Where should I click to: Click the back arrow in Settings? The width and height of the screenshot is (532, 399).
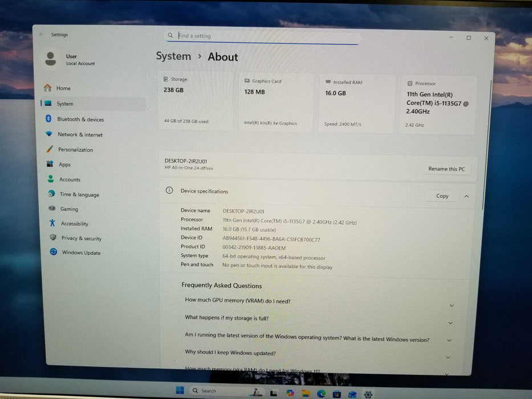coord(42,34)
